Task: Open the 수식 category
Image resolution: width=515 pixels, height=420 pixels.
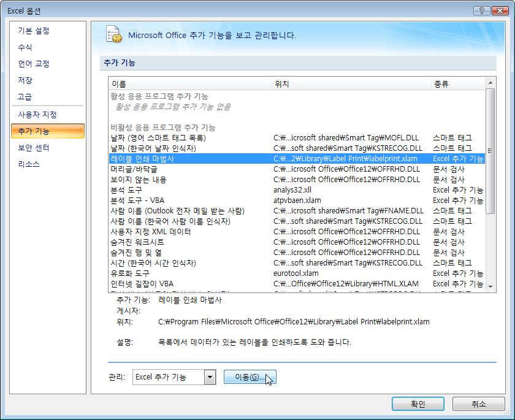Action: tap(25, 47)
